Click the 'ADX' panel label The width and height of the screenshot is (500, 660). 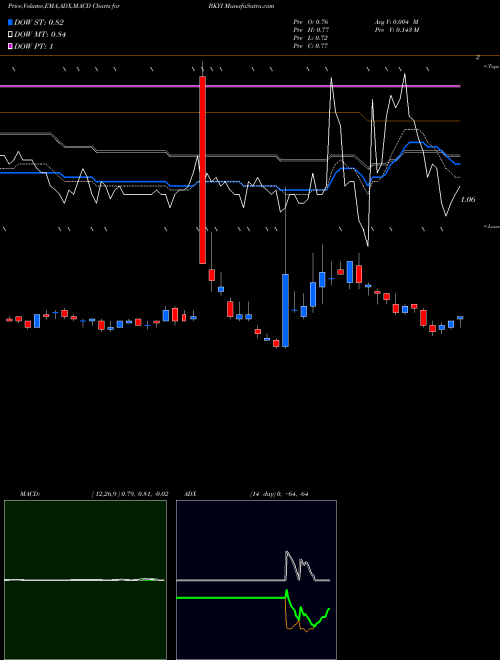point(190,494)
